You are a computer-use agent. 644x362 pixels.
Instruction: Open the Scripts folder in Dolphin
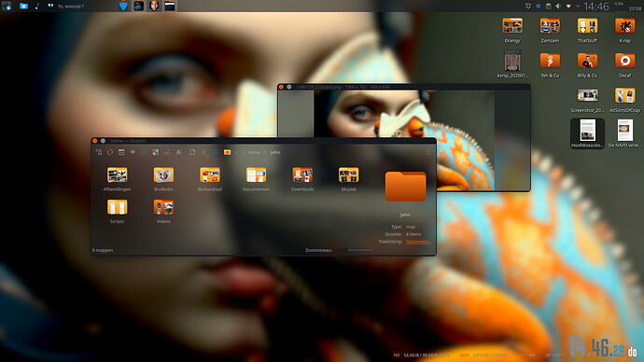pyautogui.click(x=117, y=211)
